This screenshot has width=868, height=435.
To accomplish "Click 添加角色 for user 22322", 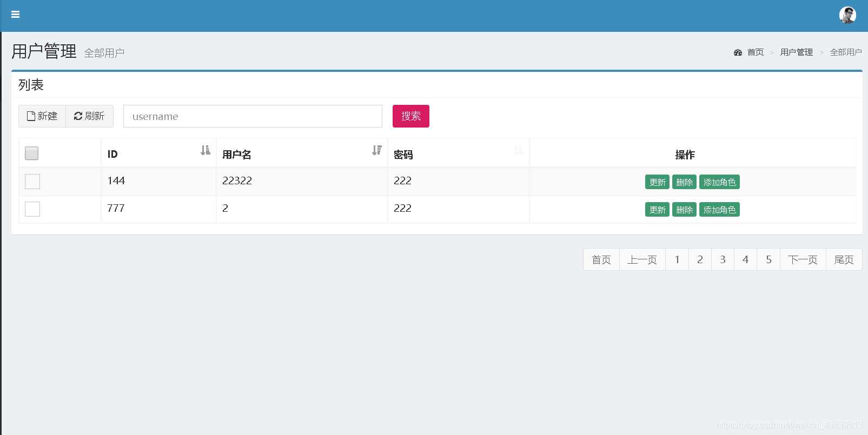I will pyautogui.click(x=719, y=182).
